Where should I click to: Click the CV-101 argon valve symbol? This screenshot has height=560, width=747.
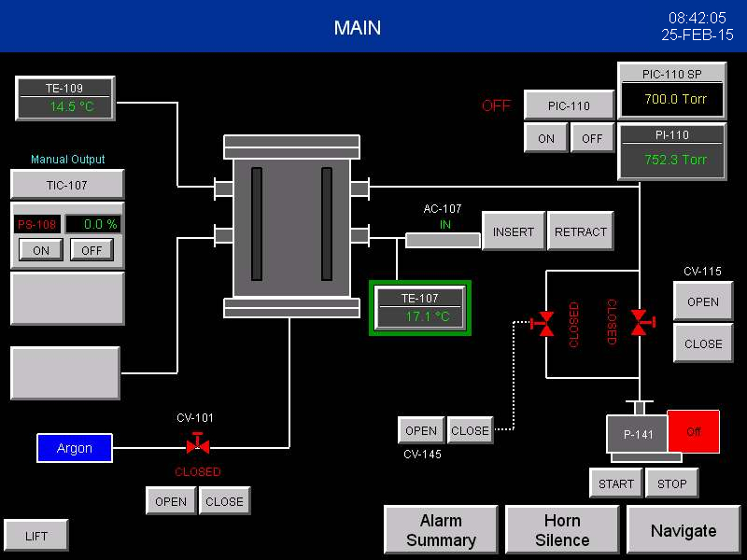(x=198, y=445)
